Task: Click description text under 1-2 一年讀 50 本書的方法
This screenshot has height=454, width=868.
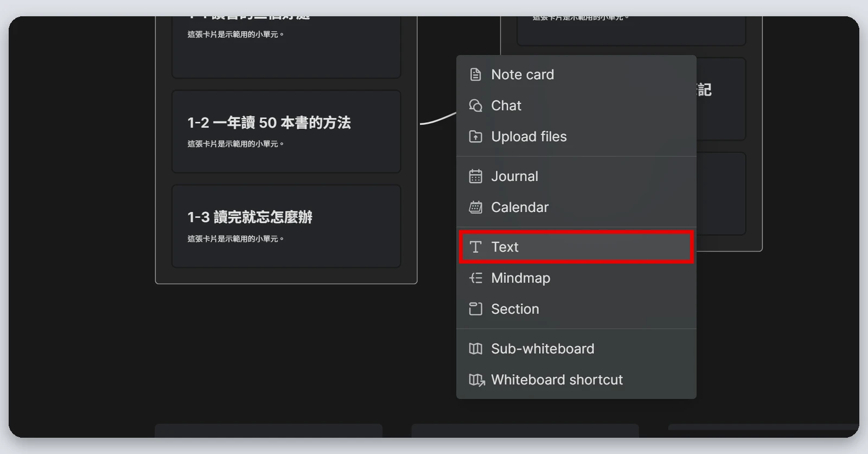Action: click(x=235, y=144)
